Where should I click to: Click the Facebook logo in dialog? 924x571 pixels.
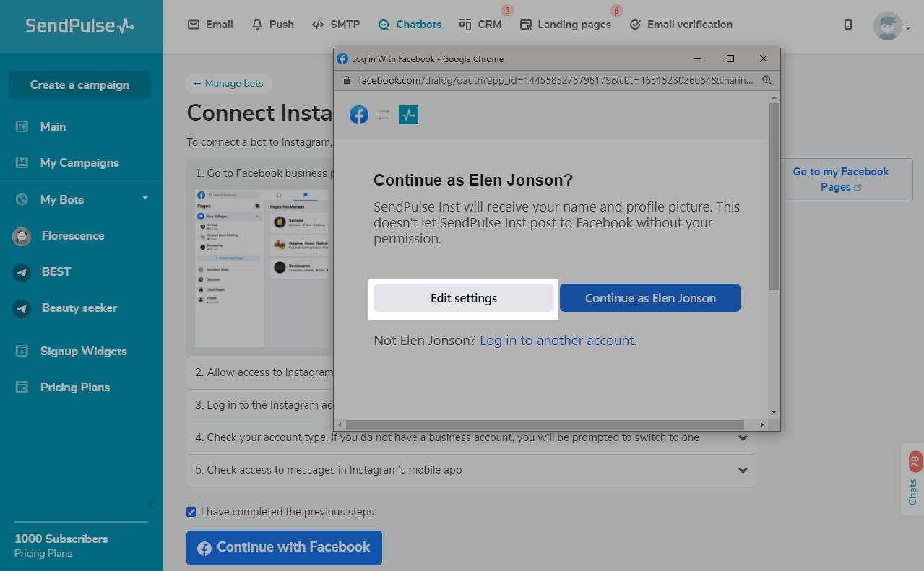coord(359,115)
